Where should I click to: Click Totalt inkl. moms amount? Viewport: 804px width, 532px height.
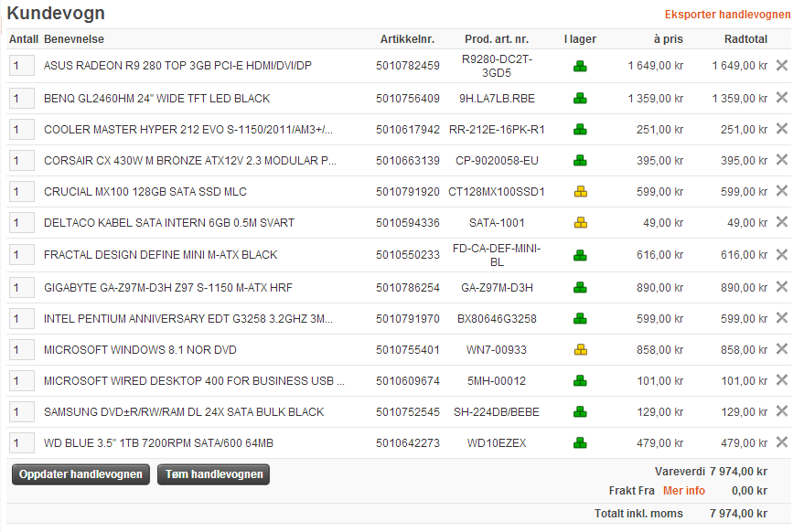(x=738, y=514)
